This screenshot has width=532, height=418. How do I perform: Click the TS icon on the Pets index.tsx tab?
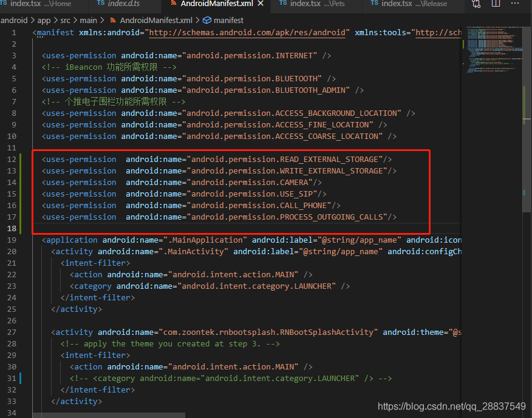click(x=283, y=4)
